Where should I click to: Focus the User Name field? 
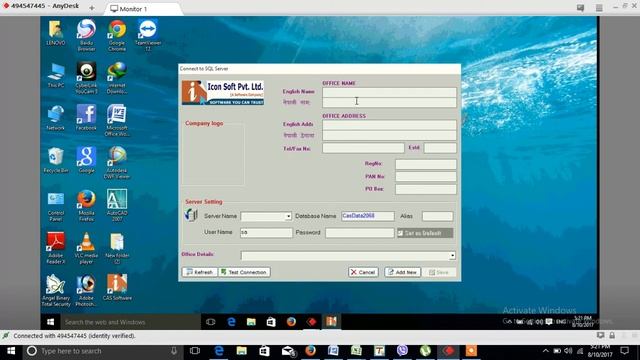(266, 233)
